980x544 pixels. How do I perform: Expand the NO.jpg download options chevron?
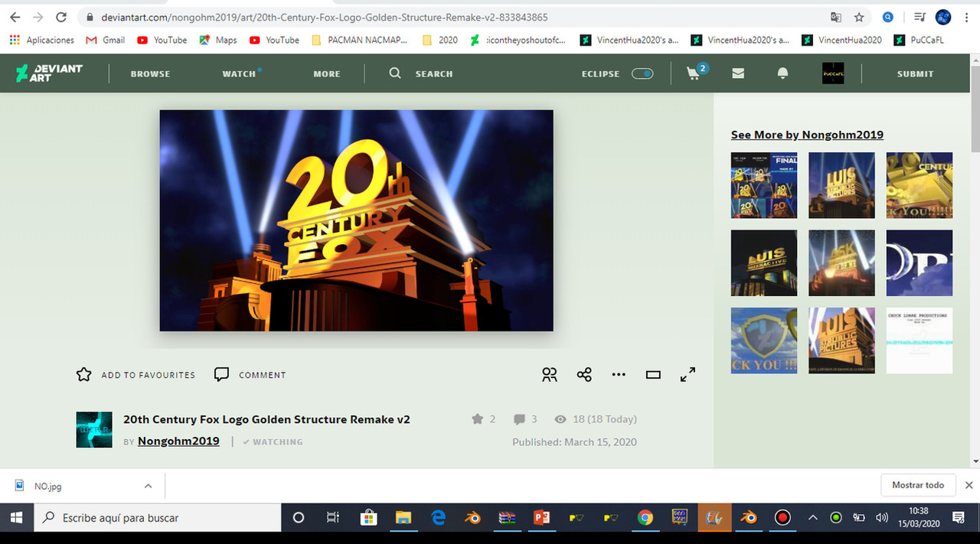(x=148, y=486)
